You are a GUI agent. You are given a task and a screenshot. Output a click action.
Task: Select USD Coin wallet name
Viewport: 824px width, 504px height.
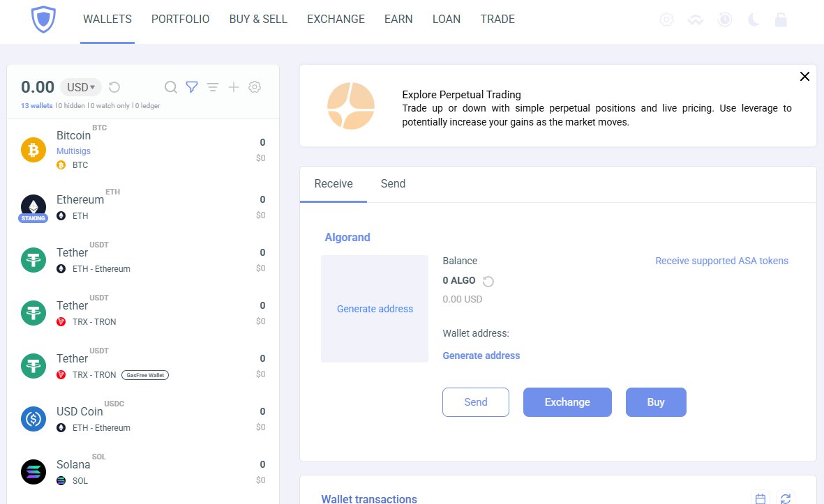[x=80, y=411]
